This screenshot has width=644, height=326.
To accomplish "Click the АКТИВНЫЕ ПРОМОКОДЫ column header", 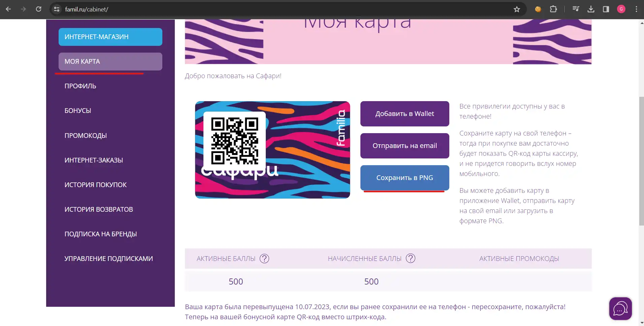I will pos(519,259).
